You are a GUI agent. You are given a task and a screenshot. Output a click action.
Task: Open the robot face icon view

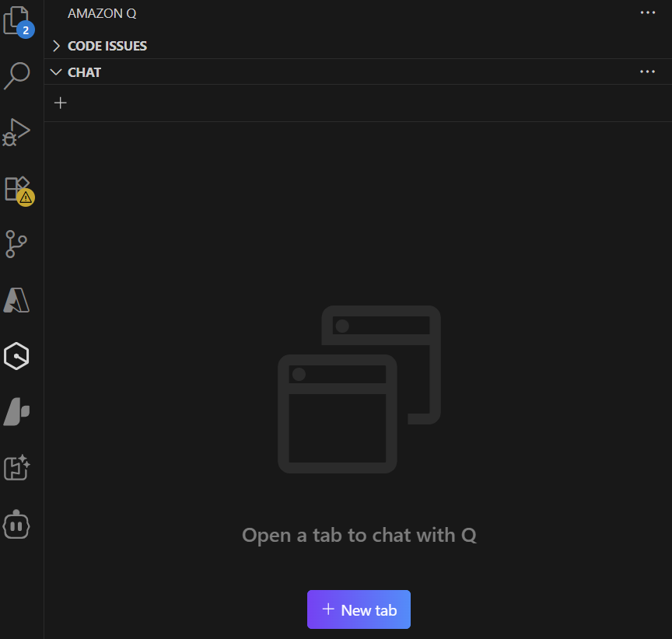point(16,524)
